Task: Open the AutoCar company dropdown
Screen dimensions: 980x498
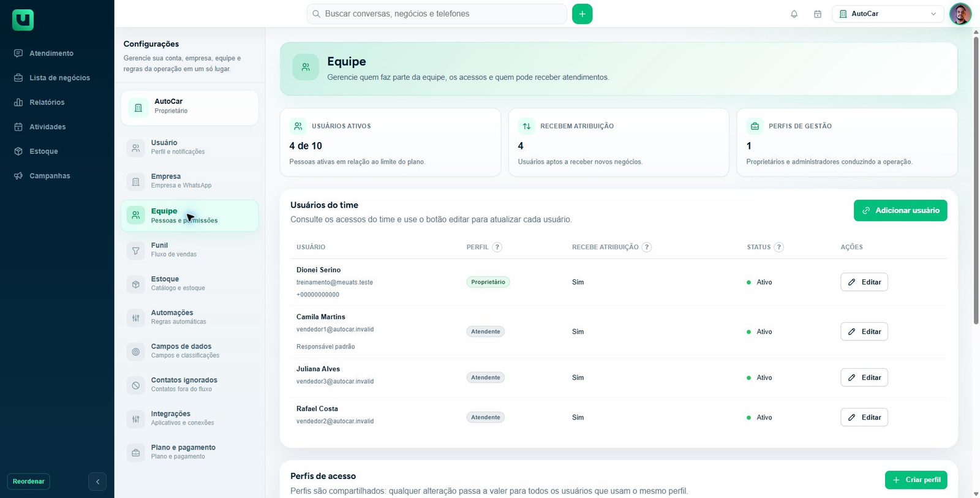Action: click(888, 13)
